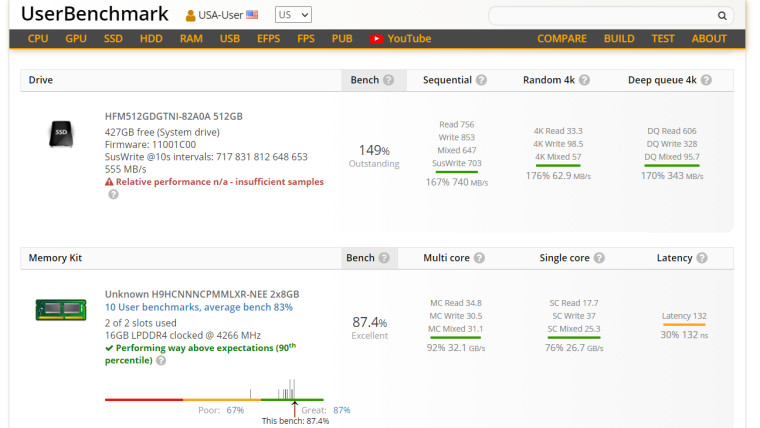Image resolution: width=760 pixels, height=428 pixels.
Task: Click help icon after 90th percentile text
Action: pos(161,361)
